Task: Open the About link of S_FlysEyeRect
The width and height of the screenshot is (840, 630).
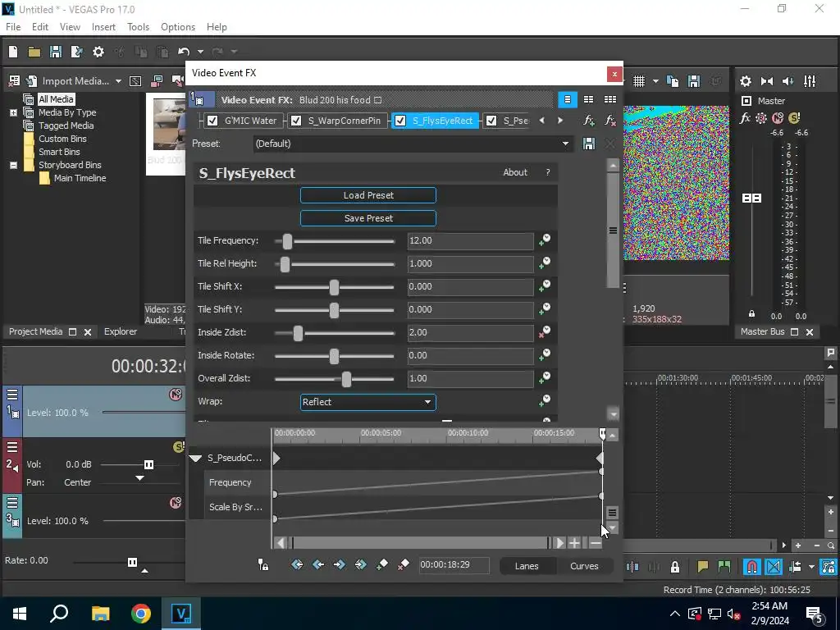Action: coord(515,172)
